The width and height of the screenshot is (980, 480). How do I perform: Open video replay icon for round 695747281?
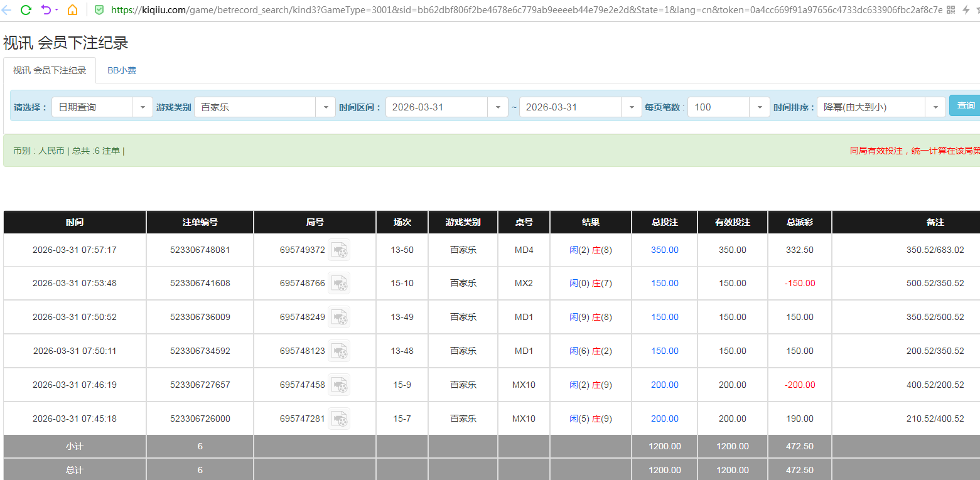tap(339, 419)
